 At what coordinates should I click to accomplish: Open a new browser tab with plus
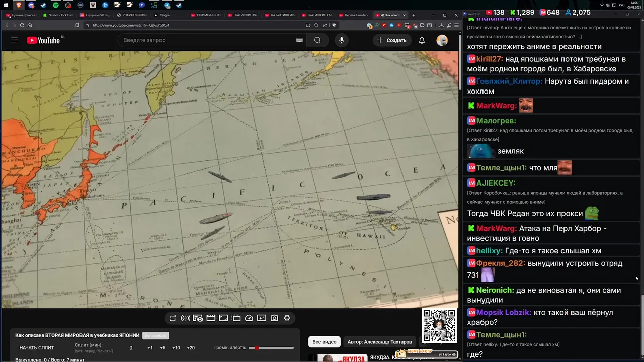coord(413,15)
